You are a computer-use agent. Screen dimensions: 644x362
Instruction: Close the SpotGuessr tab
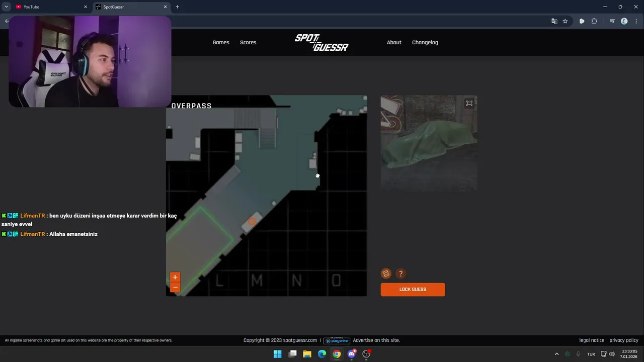(x=165, y=7)
